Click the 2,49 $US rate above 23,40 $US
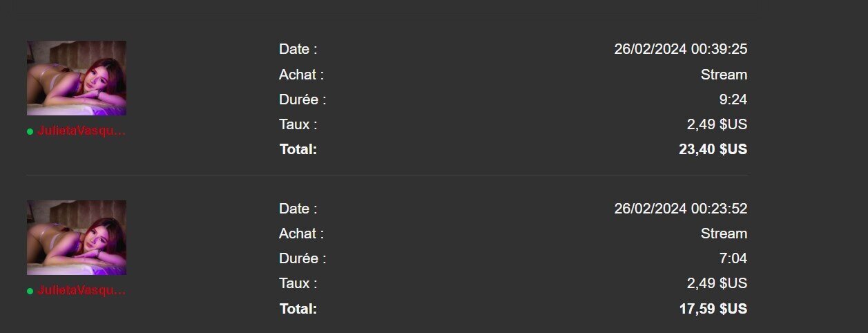 [x=717, y=124]
